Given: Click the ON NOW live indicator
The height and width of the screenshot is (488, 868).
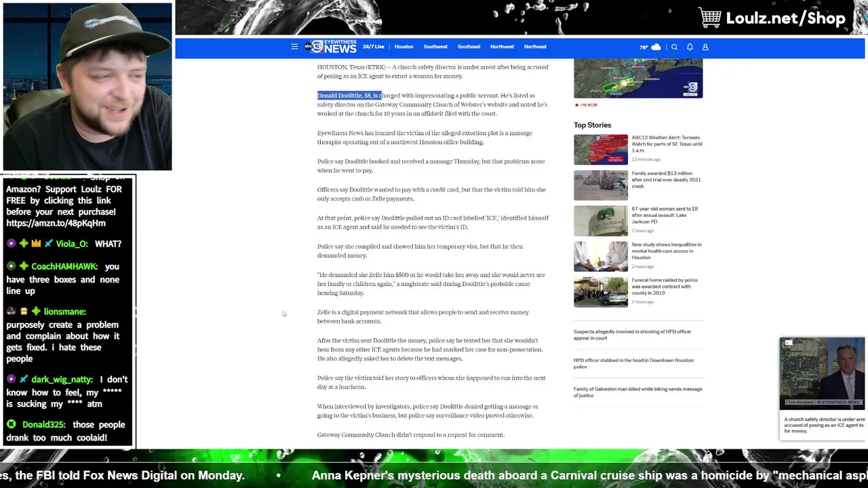Looking at the screenshot, I should [x=586, y=105].
